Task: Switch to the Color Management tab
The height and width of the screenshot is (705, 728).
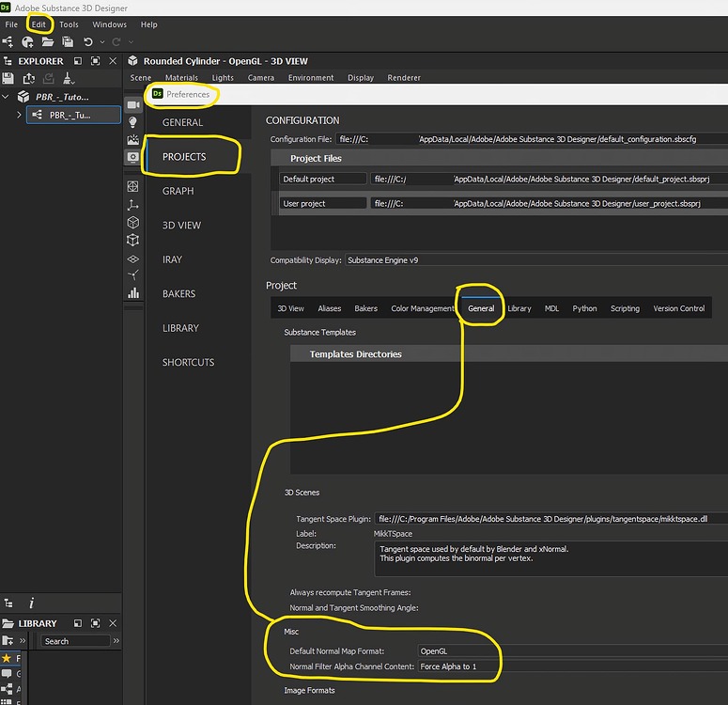Action: pos(423,308)
